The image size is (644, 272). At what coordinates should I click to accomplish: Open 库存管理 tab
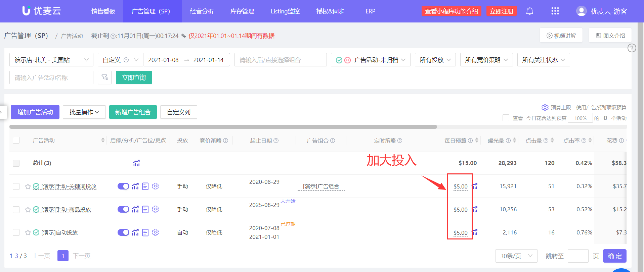(x=242, y=11)
